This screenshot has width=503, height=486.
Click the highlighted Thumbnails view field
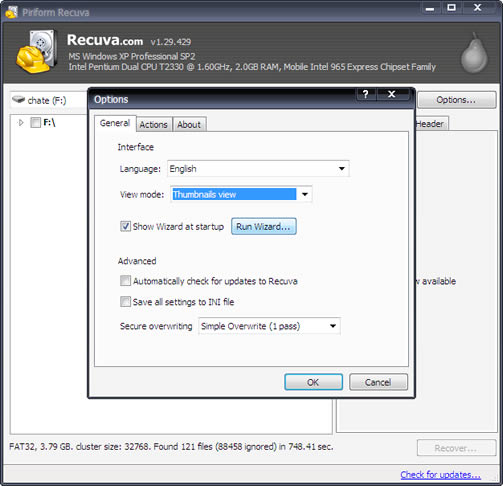point(234,194)
